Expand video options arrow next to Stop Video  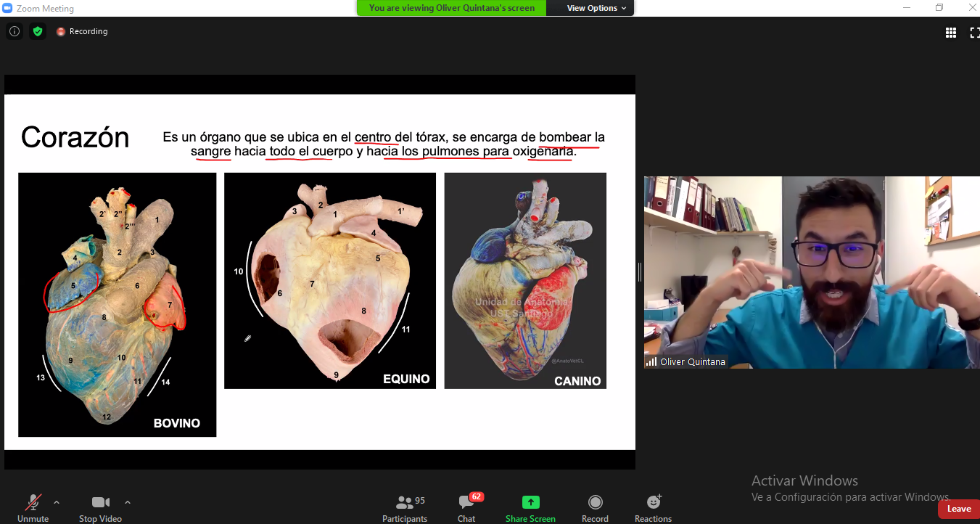(128, 502)
